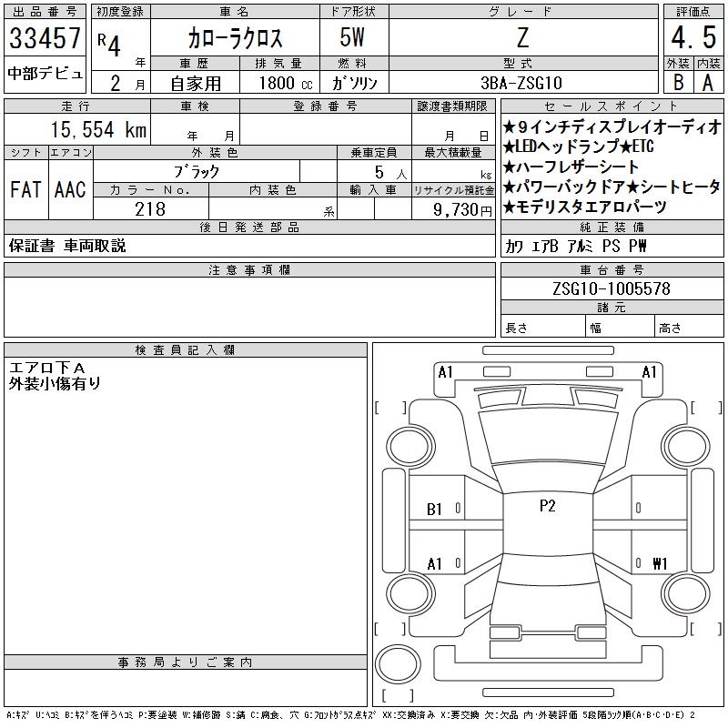Image resolution: width=728 pixels, height=728 pixels.
Task: Select the fuel type ガソリン
Action: pos(354,83)
